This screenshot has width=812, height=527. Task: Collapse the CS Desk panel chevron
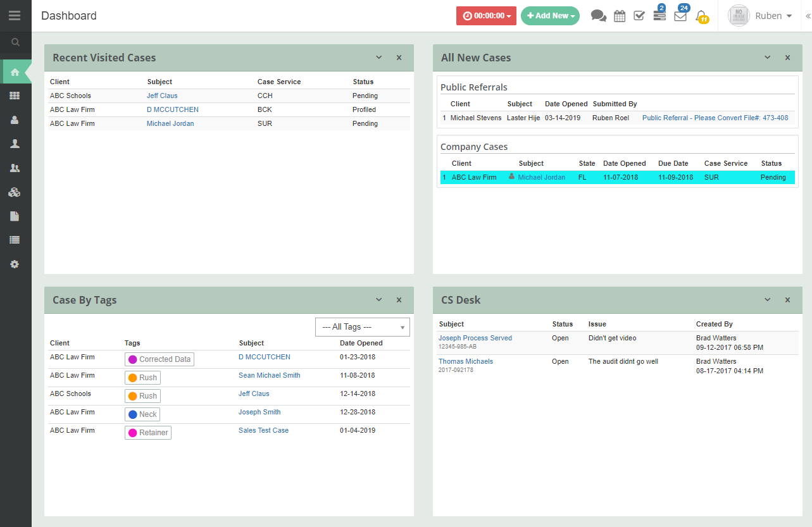768,300
